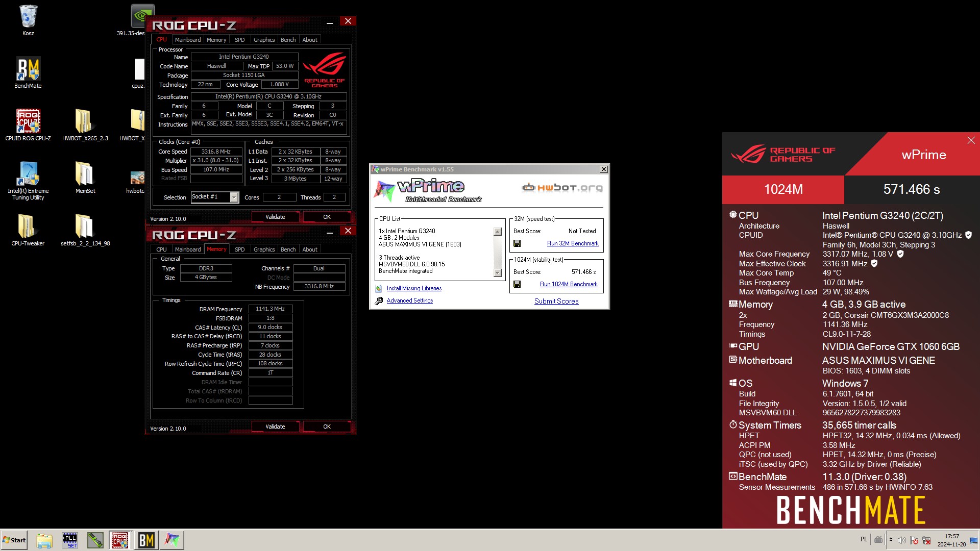Image resolution: width=980 pixels, height=551 pixels.
Task: Open the Recycle Bin (Kosz) desktop icon
Action: click(x=28, y=19)
